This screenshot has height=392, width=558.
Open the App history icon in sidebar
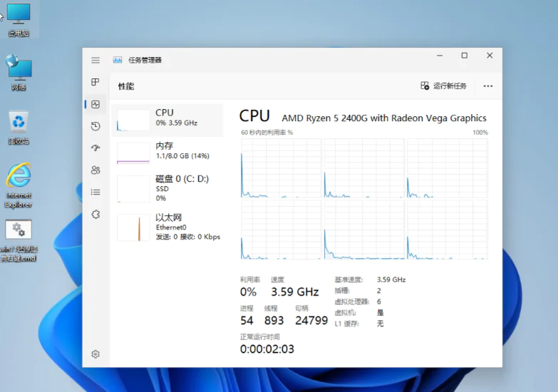pyautogui.click(x=95, y=126)
